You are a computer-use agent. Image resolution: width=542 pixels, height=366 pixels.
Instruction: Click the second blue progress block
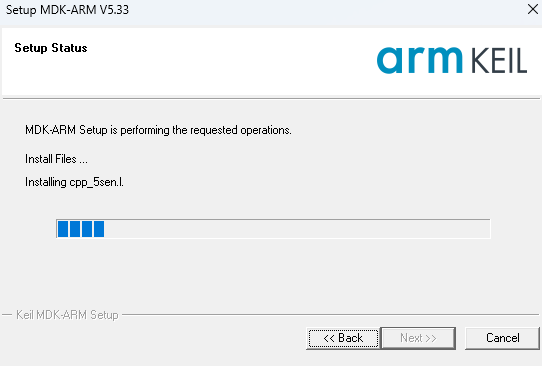coord(75,229)
